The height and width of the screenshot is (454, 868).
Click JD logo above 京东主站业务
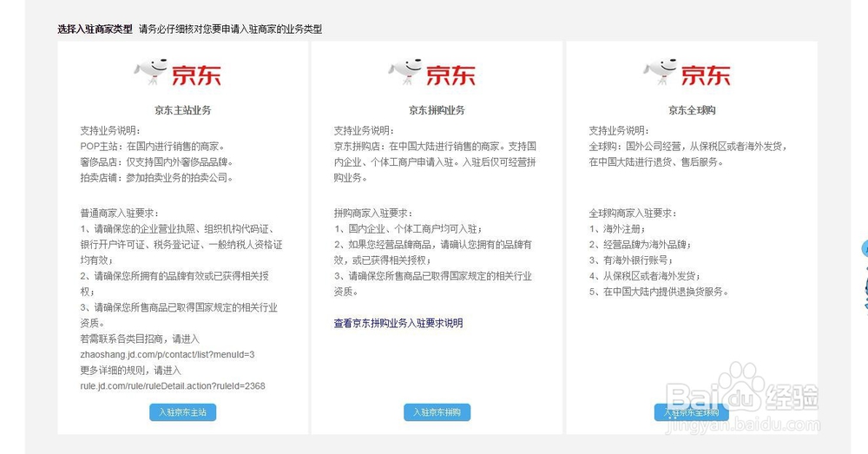[x=178, y=73]
